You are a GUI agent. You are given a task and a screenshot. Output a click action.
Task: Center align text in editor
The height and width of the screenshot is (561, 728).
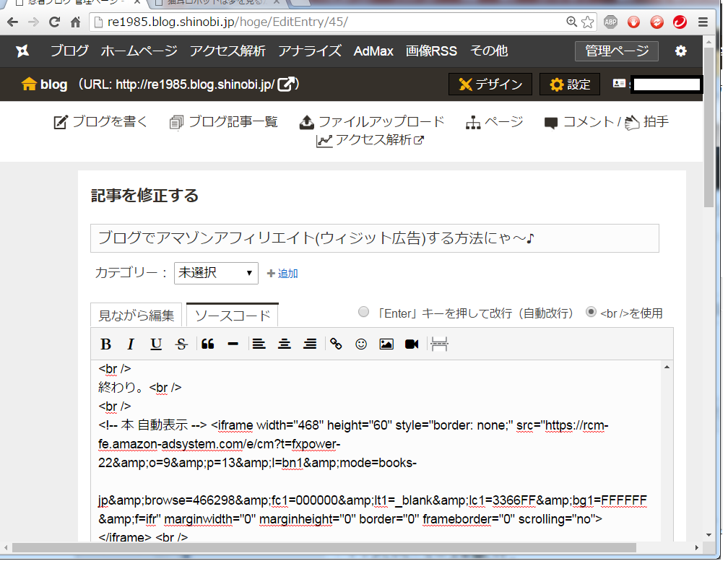tap(284, 344)
